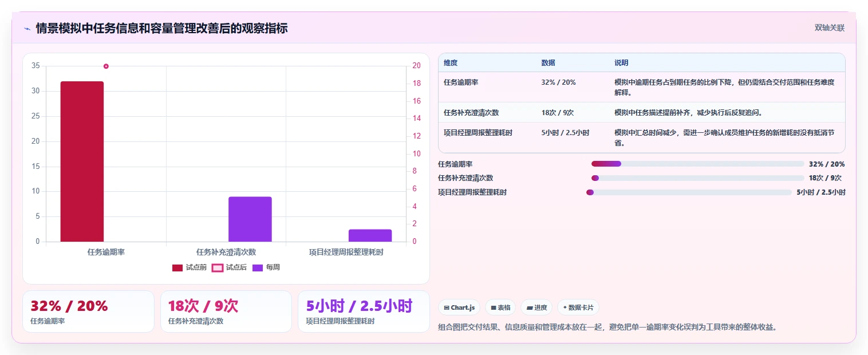Click the 任务逾期率 progress bar
Image resolution: width=868 pixels, height=355 pixels.
[698, 164]
